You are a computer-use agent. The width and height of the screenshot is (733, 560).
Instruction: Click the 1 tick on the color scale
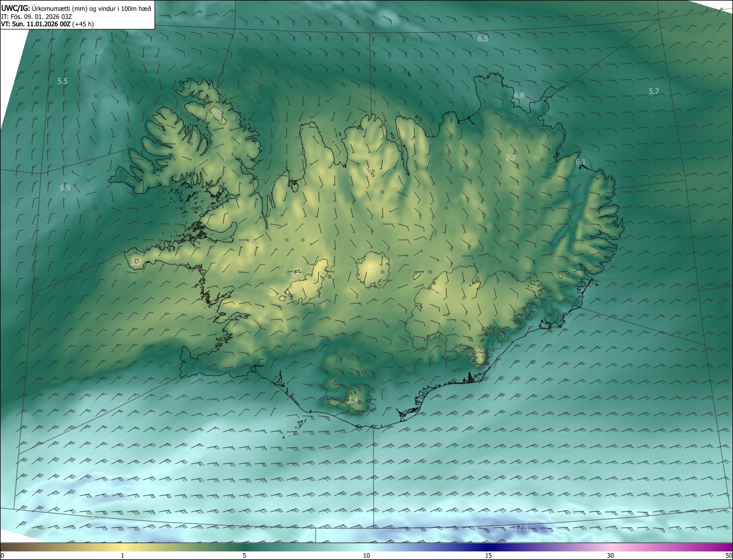(123, 555)
